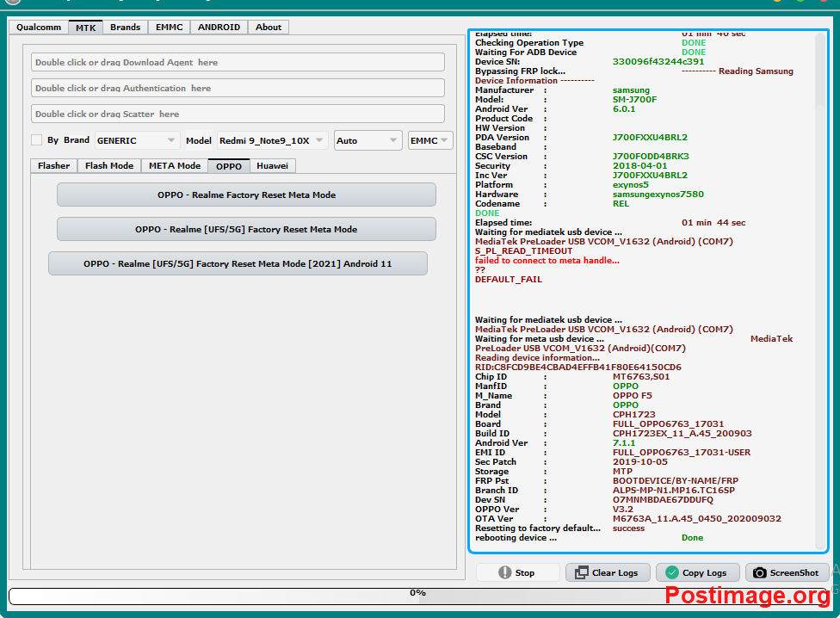Image resolution: width=840 pixels, height=618 pixels.
Task: Open the Auto mode dropdown
Action: click(367, 140)
